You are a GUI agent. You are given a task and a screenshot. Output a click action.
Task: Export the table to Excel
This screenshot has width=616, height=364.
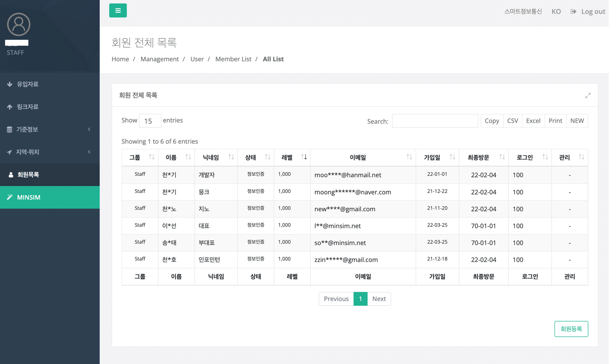[533, 121]
